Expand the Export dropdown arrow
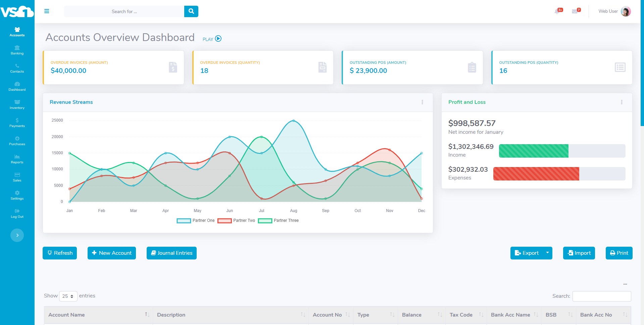The height and width of the screenshot is (325, 644). tap(548, 253)
